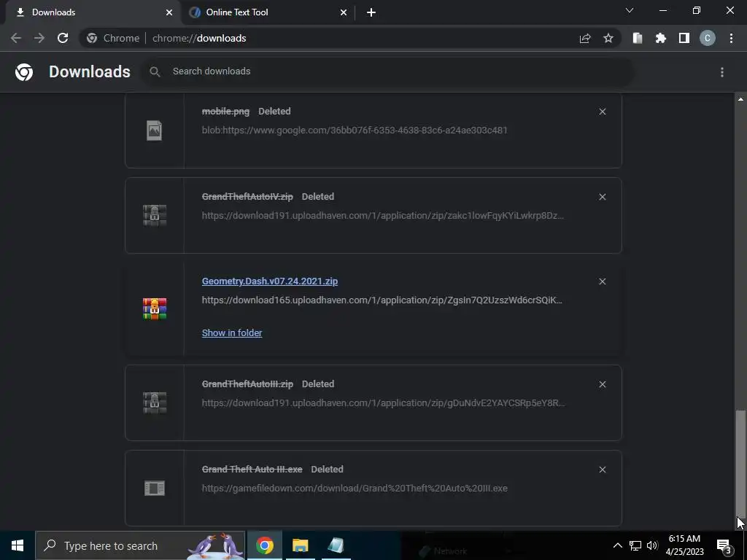Click Deleted label beside Grand Theft Auto III.exe

click(x=327, y=469)
